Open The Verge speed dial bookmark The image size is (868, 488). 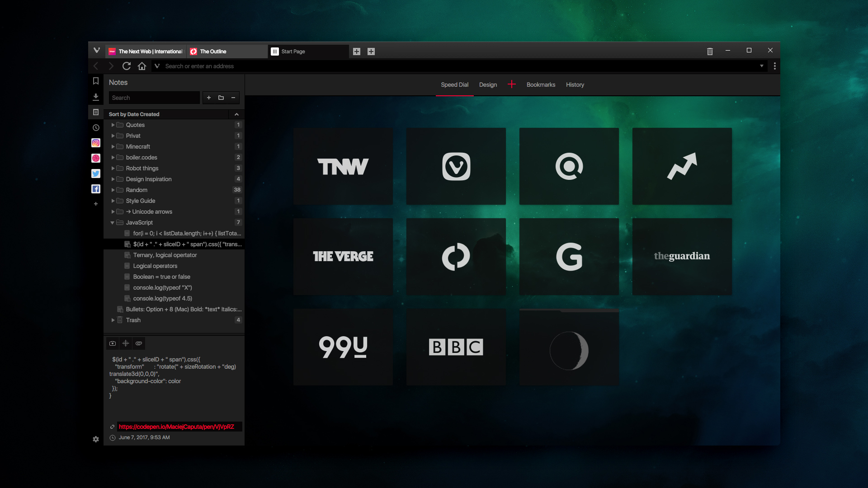(343, 256)
